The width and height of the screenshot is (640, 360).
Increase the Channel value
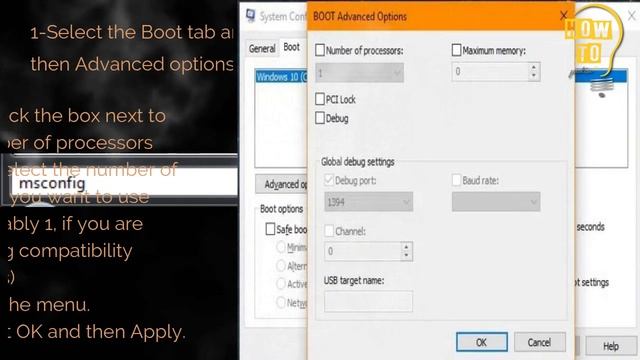406,247
